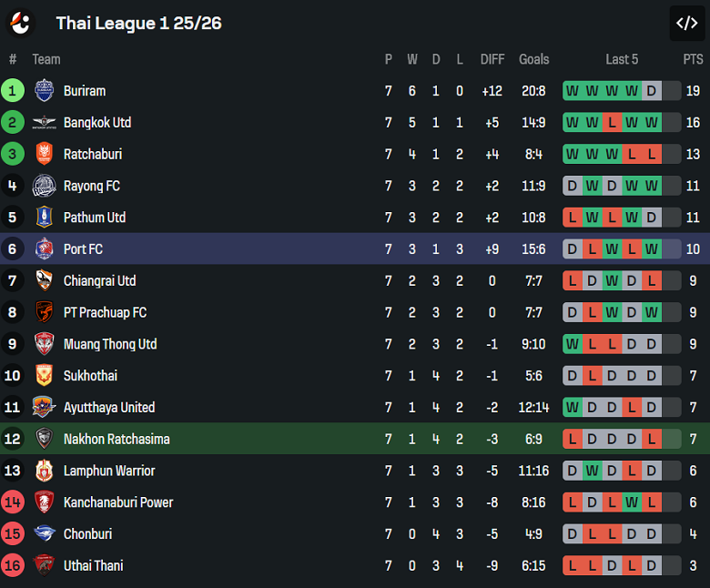Click the Goals column header
The image size is (710, 588).
[x=533, y=59]
